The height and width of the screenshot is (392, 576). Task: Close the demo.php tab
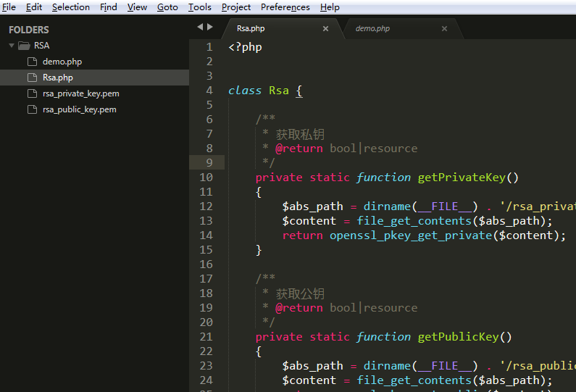coord(444,29)
